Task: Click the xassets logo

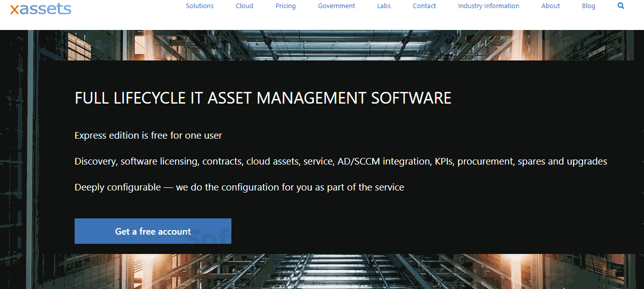Action: (41, 9)
